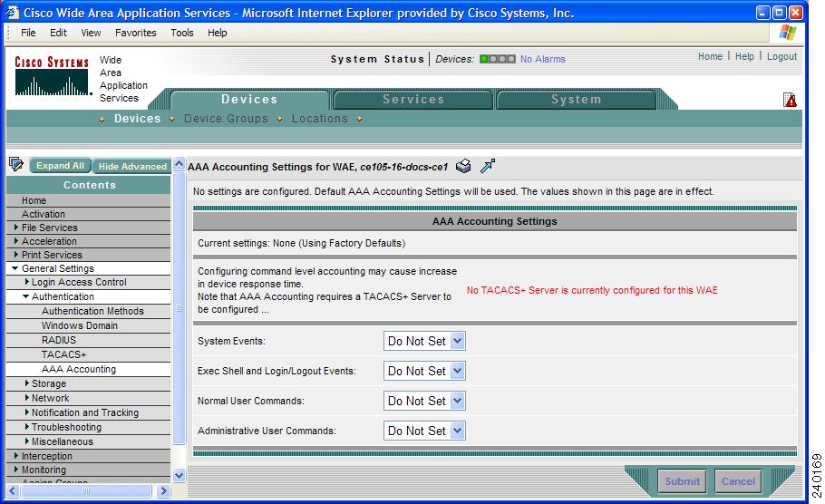Collapse the General Settings tree node
825x504 pixels.
point(15,268)
